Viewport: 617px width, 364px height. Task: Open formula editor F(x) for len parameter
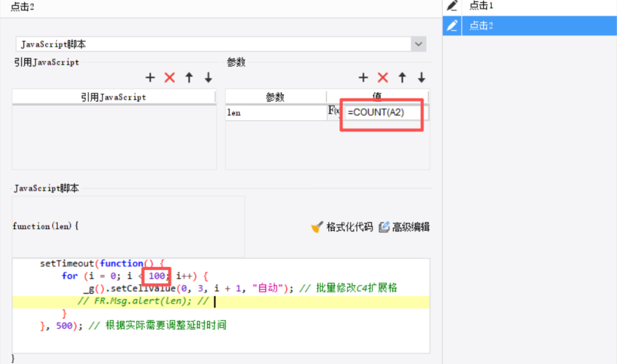click(334, 111)
